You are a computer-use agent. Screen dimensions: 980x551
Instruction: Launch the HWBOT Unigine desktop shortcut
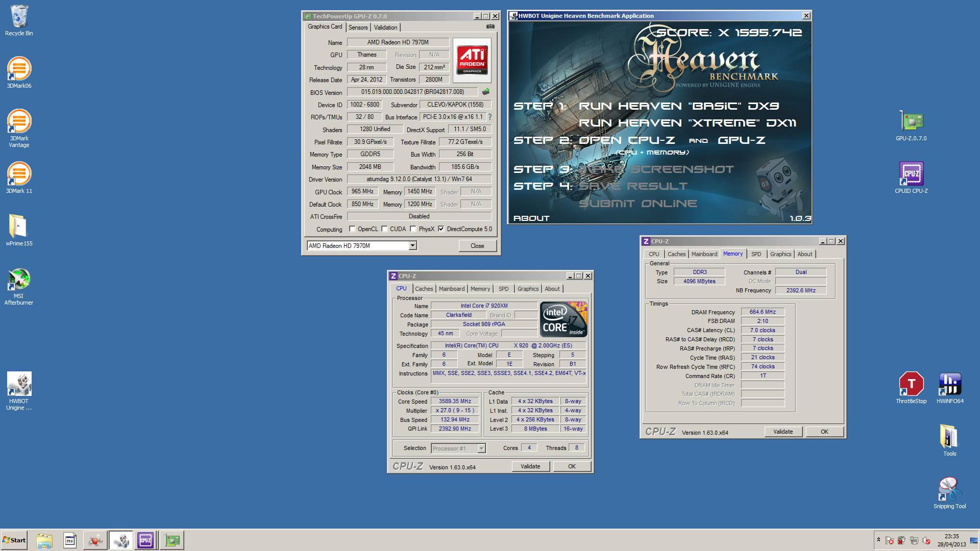click(19, 391)
